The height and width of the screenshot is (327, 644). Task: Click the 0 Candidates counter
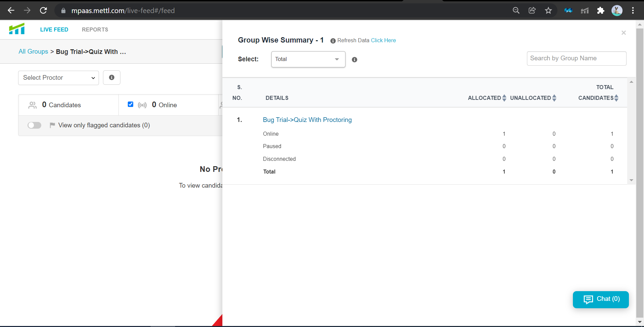[61, 105]
